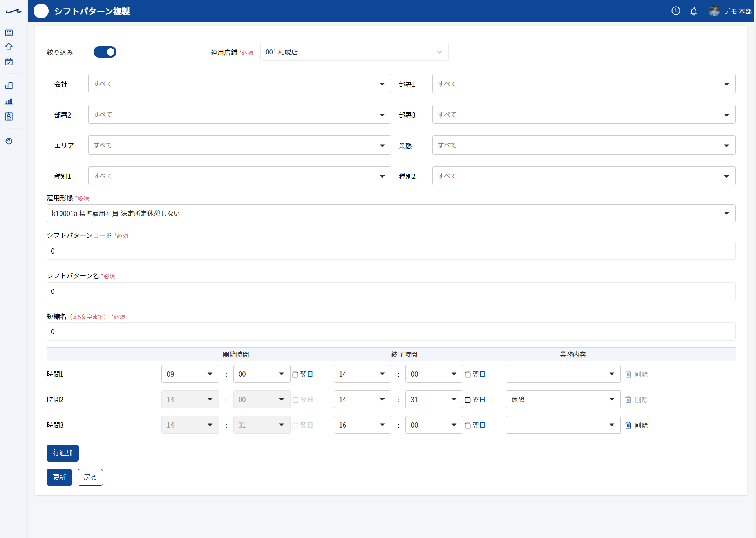Click the シフトパターン名 input field
Screen dimensions: 756x538
pyautogui.click(x=391, y=291)
